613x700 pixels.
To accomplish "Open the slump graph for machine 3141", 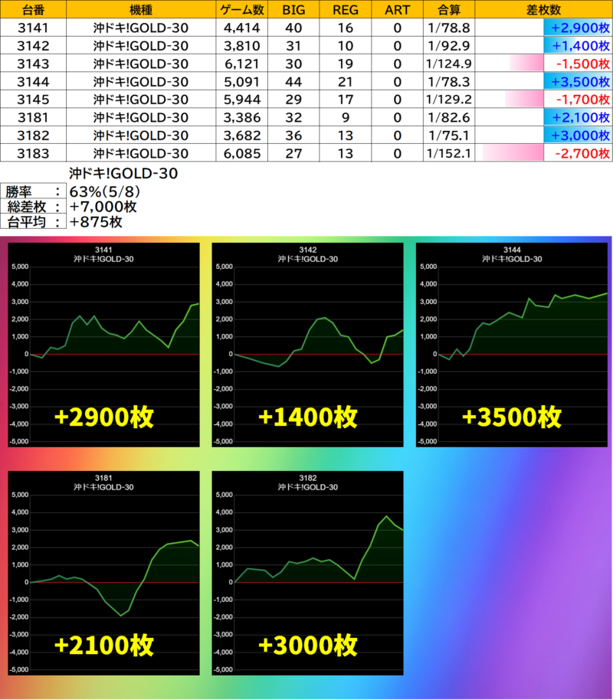I will click(x=103, y=345).
